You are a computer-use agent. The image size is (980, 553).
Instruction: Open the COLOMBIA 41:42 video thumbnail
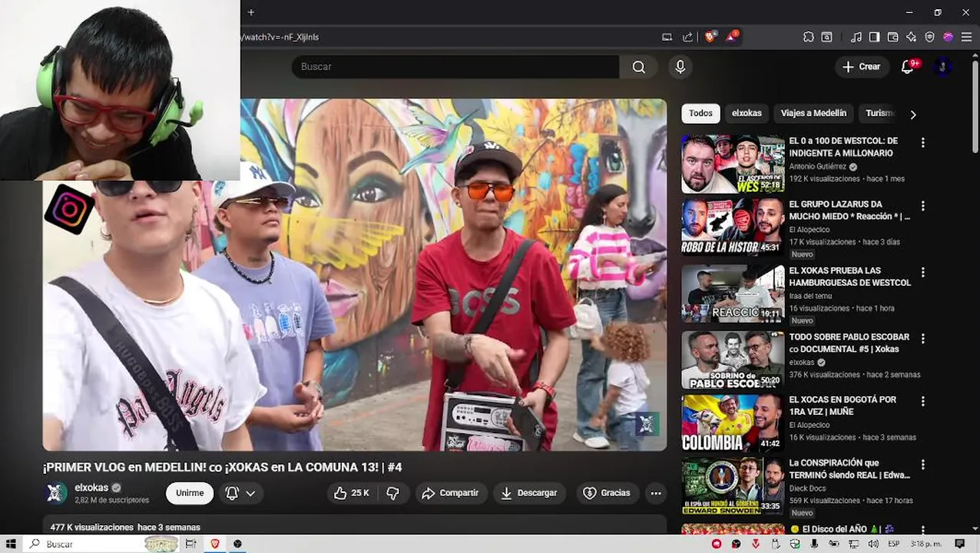(733, 423)
